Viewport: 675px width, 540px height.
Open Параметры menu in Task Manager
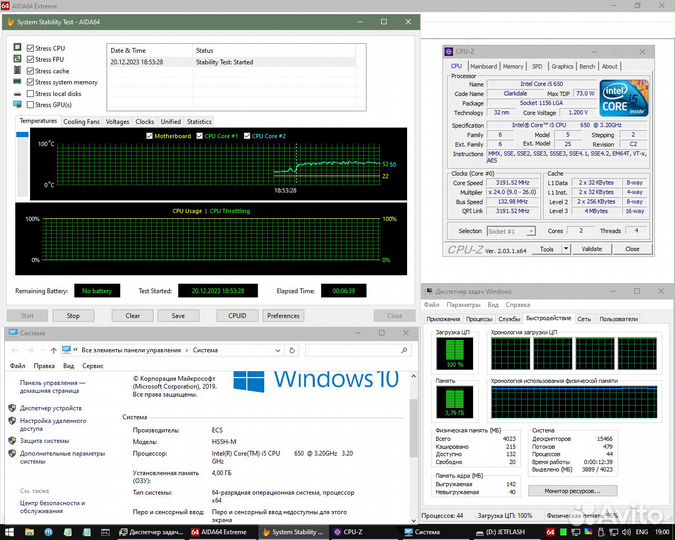[x=463, y=304]
